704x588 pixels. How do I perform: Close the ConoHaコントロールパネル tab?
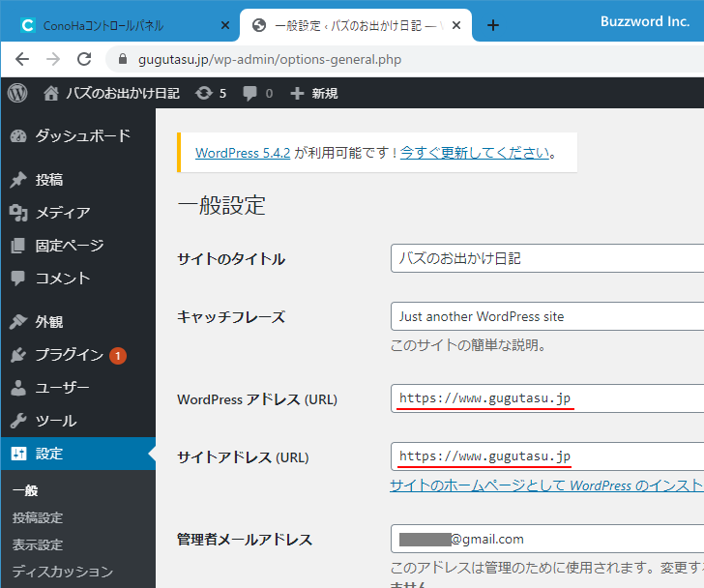point(225,25)
